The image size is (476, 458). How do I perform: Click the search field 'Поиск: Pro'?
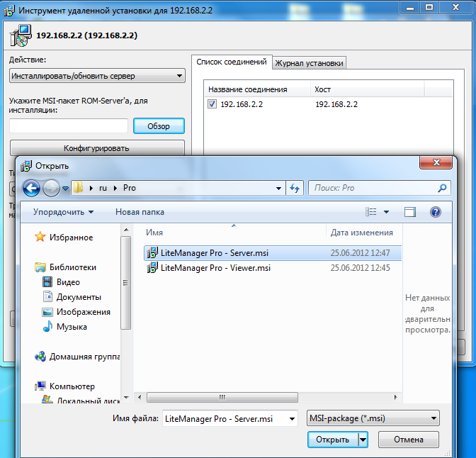[373, 188]
